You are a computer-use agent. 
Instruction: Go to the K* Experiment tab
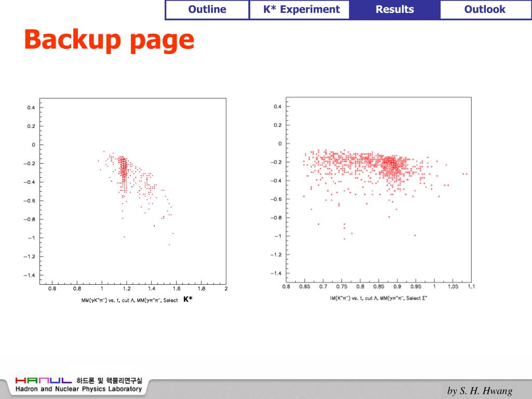[301, 10]
